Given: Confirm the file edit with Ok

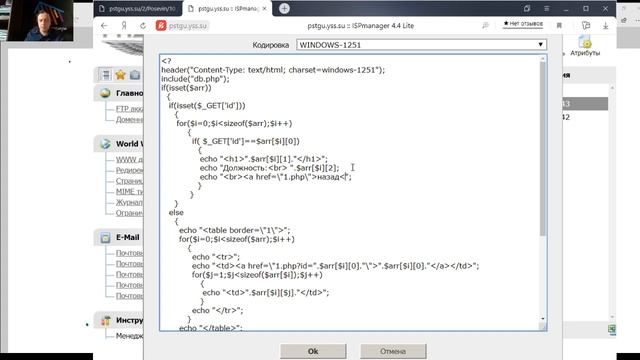Looking at the screenshot, I should (x=313, y=351).
